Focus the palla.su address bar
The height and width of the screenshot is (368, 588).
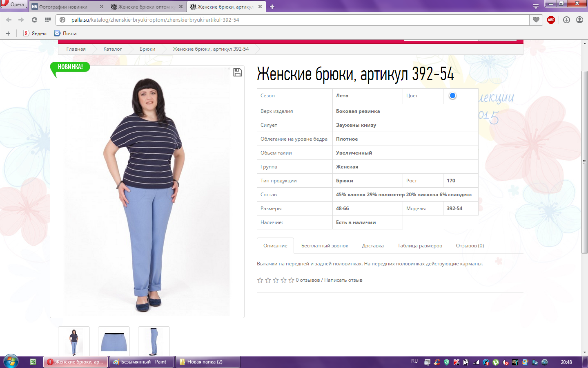[x=292, y=20]
